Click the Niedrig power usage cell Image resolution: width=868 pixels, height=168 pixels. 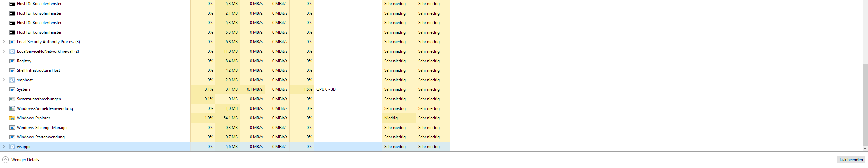coord(399,118)
